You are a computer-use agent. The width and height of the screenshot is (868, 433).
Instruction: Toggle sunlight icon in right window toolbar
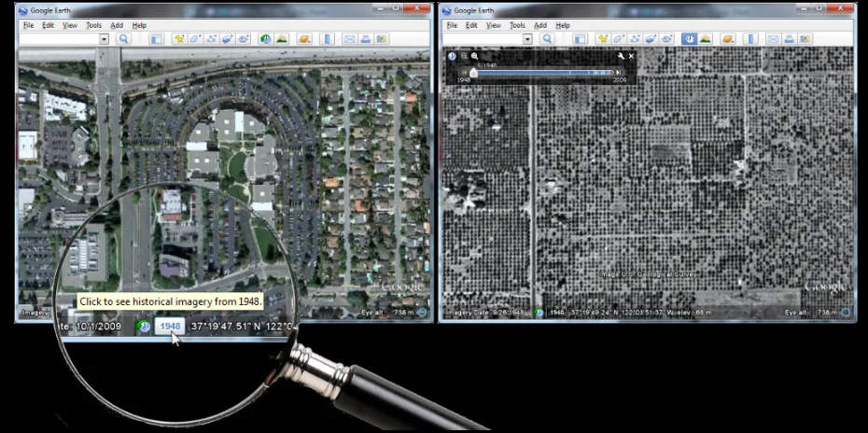[706, 39]
